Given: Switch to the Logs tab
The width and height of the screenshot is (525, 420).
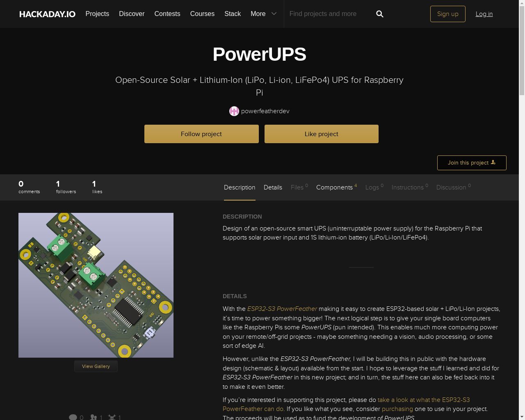Looking at the screenshot, I should (x=374, y=187).
